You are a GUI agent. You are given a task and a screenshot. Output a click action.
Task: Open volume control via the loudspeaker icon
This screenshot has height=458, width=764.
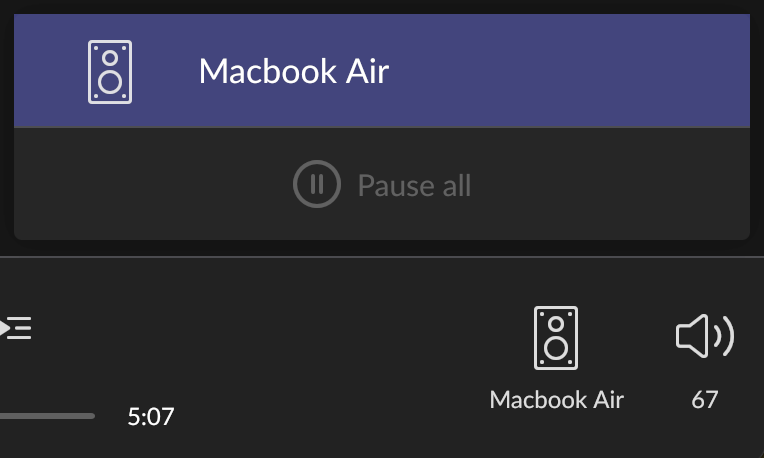pos(705,336)
